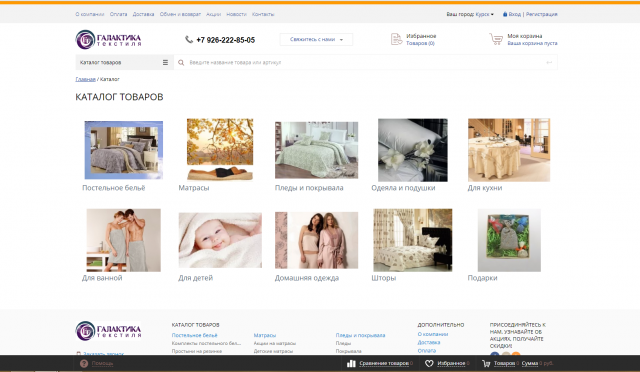The width and height of the screenshot is (640, 372).
Task: Click the Ваша корзина пуста link
Action: (532, 43)
